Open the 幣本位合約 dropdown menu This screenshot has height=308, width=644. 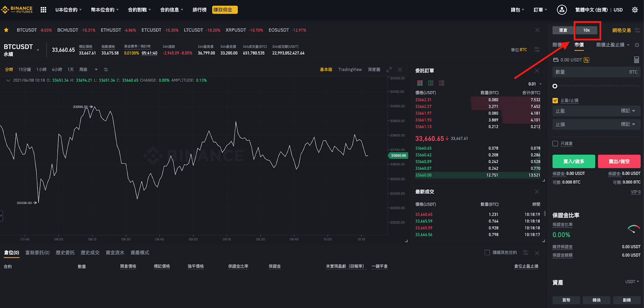(105, 10)
